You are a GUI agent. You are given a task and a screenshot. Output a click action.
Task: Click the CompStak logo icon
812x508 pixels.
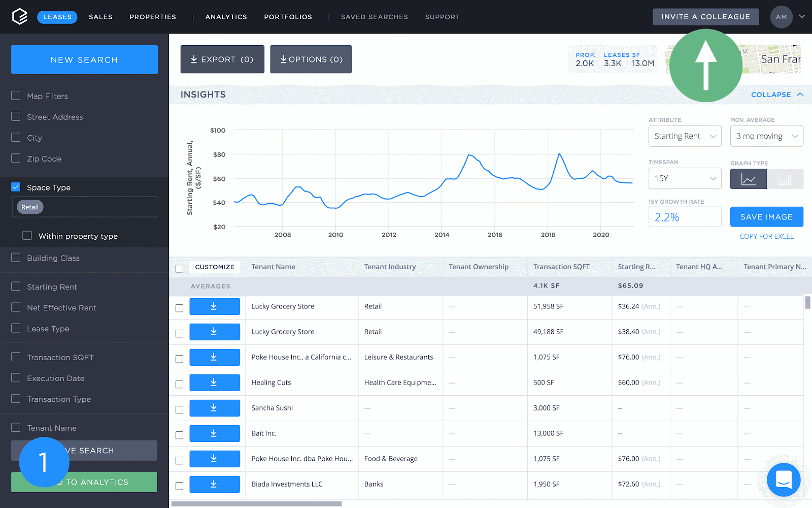pyautogui.click(x=20, y=16)
